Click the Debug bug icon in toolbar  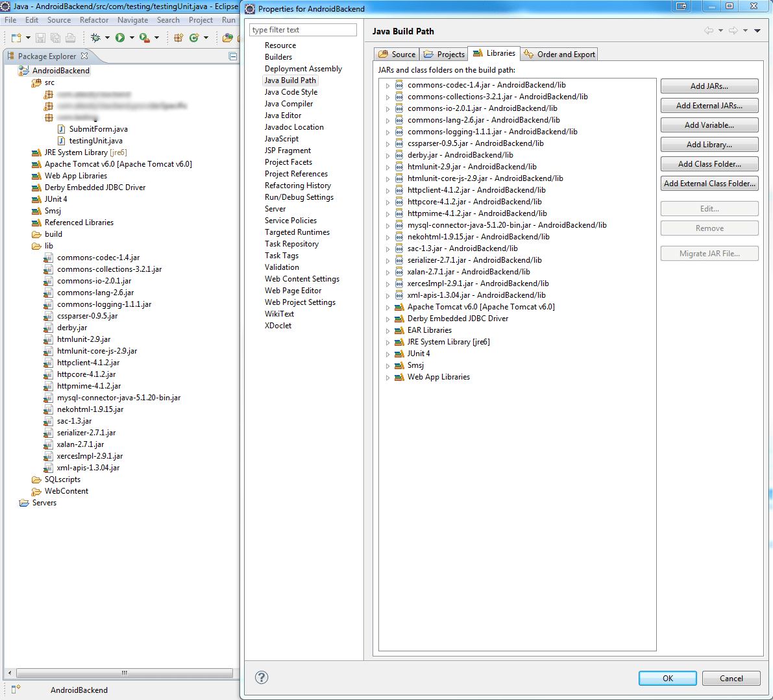click(x=95, y=38)
